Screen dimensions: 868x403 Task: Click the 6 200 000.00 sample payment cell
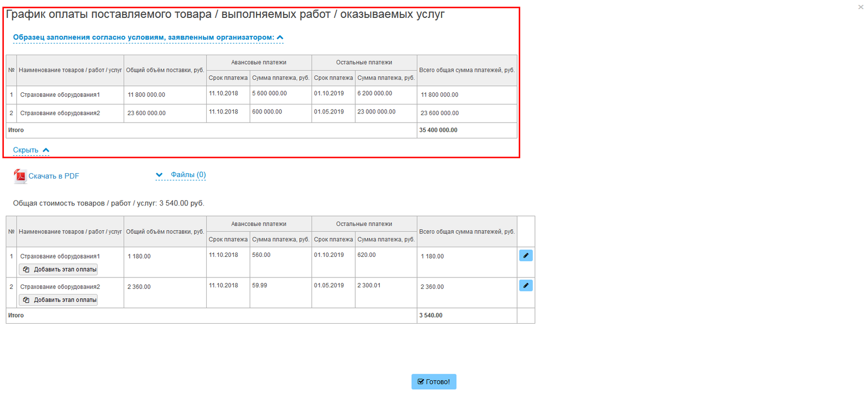pyautogui.click(x=375, y=93)
